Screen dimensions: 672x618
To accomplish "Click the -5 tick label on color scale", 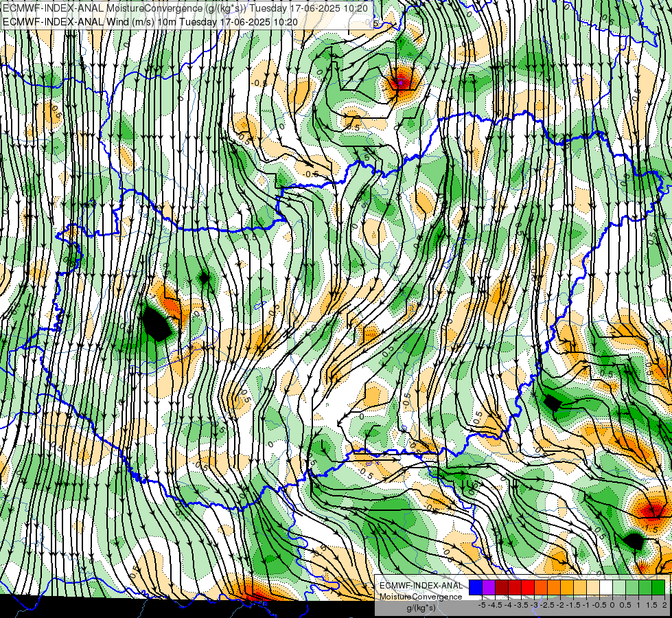I will [x=482, y=605].
